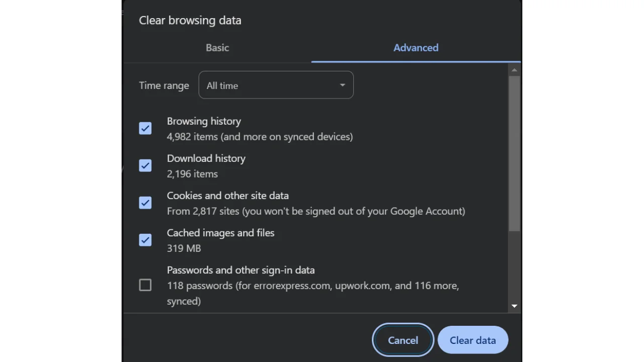Uncheck the Browsing history checkbox
Image resolution: width=644 pixels, height=362 pixels.
145,128
